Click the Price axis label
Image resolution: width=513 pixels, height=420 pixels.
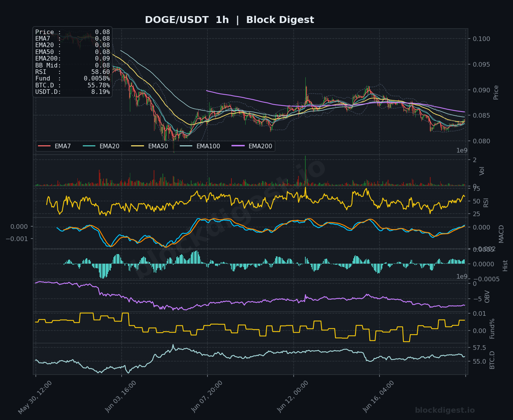coord(496,92)
